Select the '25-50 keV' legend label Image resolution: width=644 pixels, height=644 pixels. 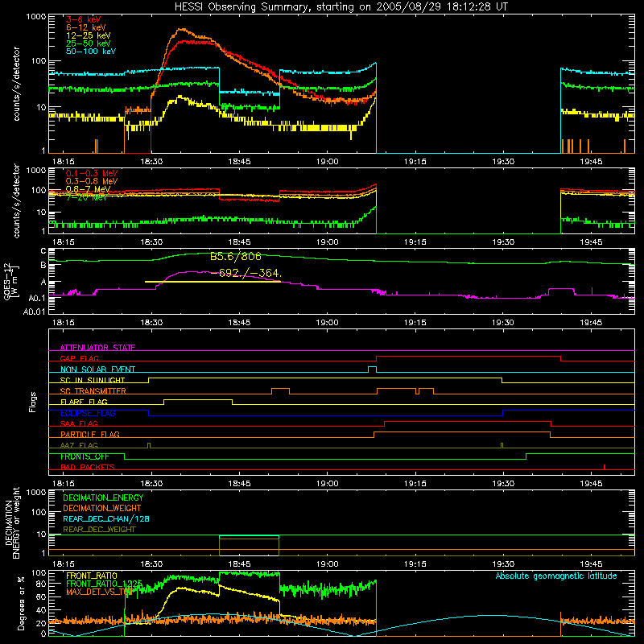88,43
